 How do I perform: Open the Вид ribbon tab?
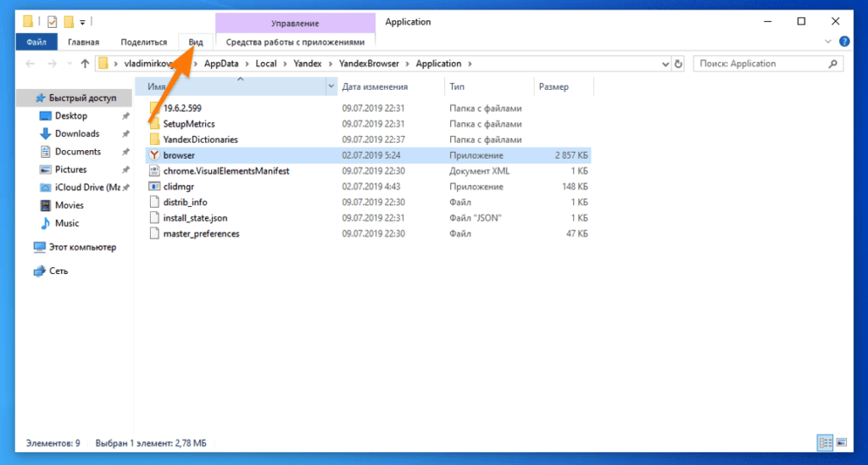click(196, 42)
